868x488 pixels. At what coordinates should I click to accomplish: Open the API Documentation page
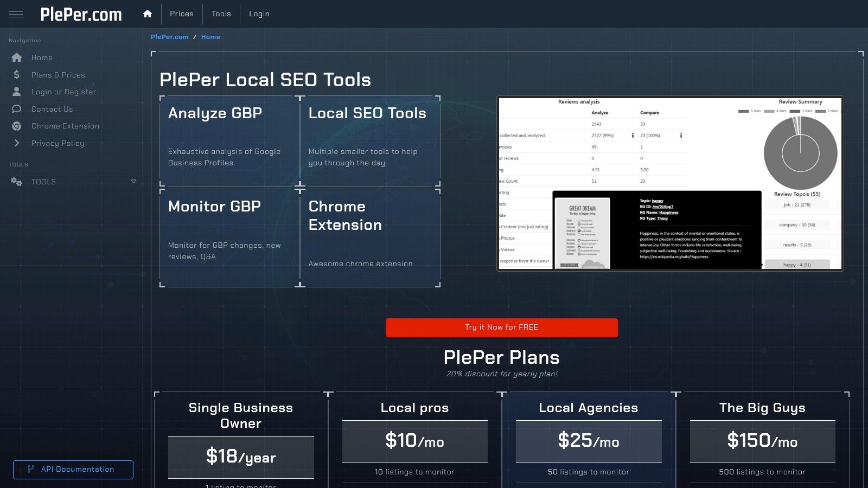(x=73, y=470)
